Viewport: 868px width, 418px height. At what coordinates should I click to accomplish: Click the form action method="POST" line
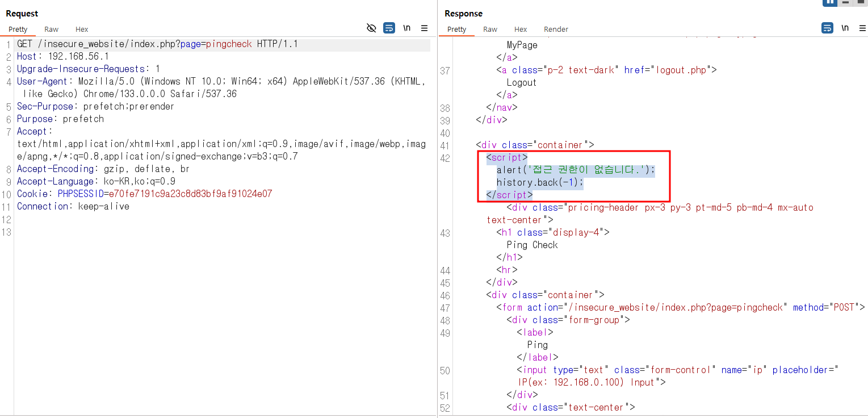[x=681, y=307]
